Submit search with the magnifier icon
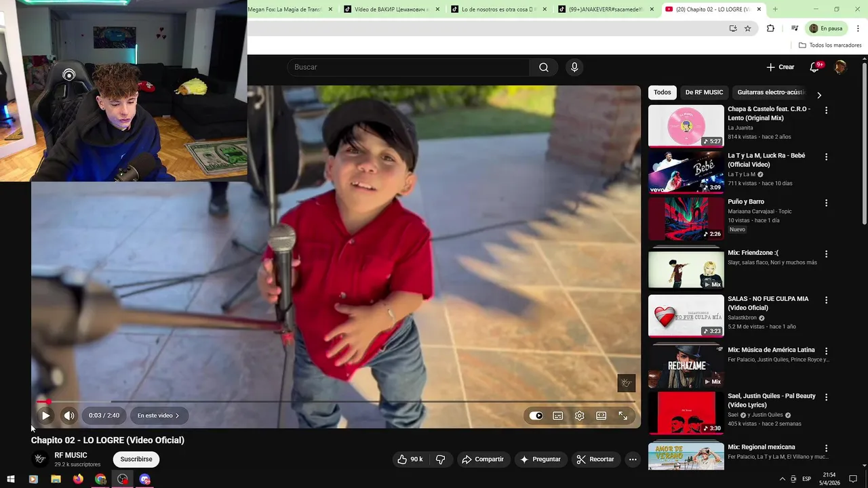The width and height of the screenshot is (868, 488). click(544, 67)
